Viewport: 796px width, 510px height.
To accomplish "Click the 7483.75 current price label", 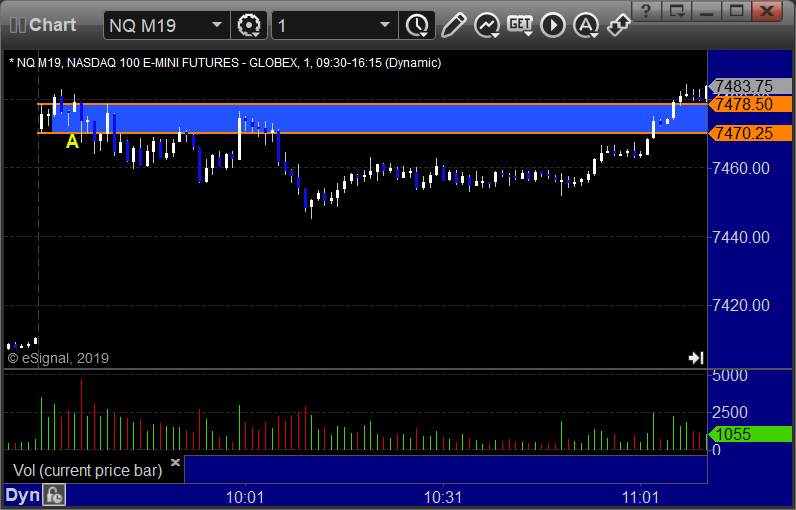I will [x=750, y=86].
